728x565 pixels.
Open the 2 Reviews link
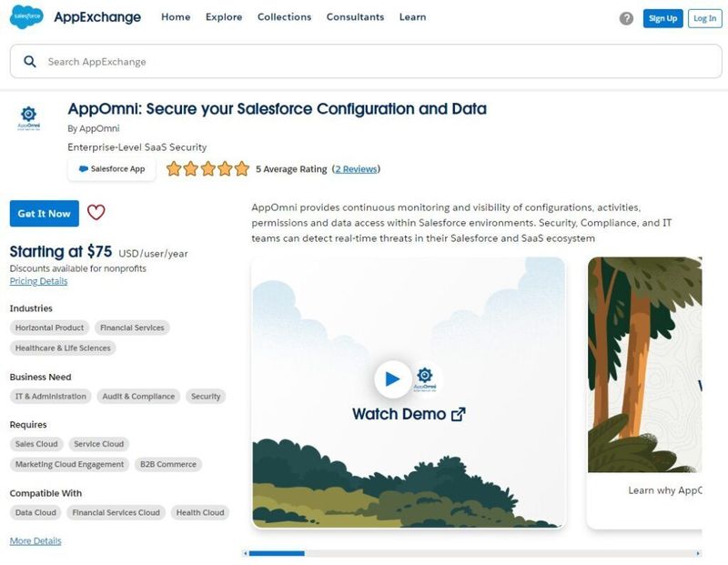[356, 169]
